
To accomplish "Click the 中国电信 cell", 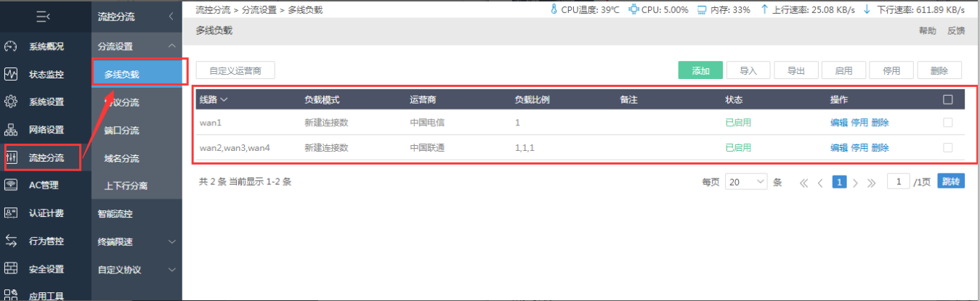I will coord(427,123).
